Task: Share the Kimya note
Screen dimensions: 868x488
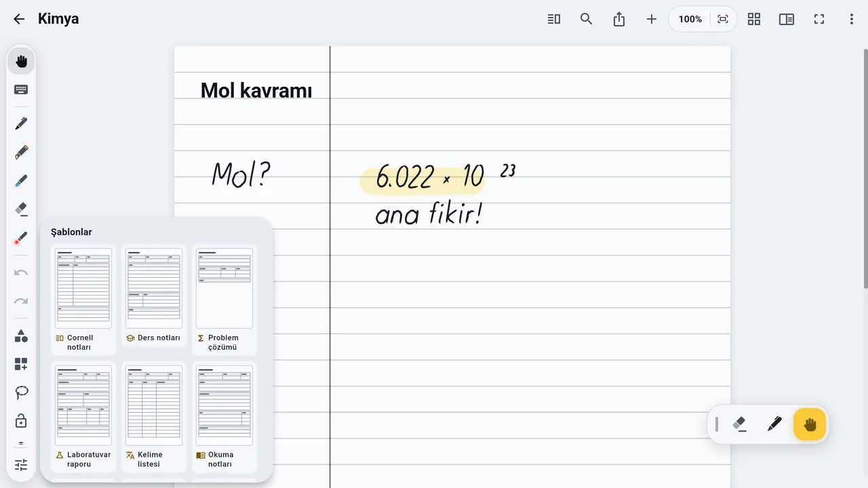Action: coord(619,19)
